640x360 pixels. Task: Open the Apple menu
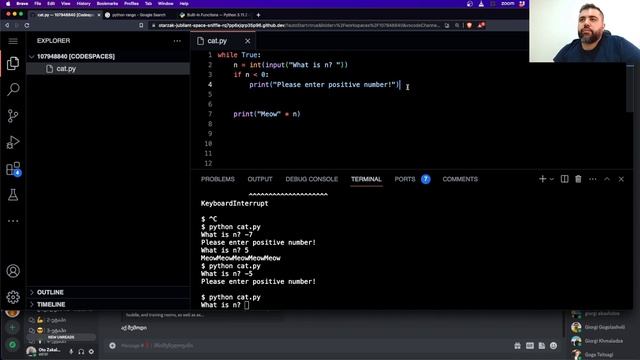(8, 4)
